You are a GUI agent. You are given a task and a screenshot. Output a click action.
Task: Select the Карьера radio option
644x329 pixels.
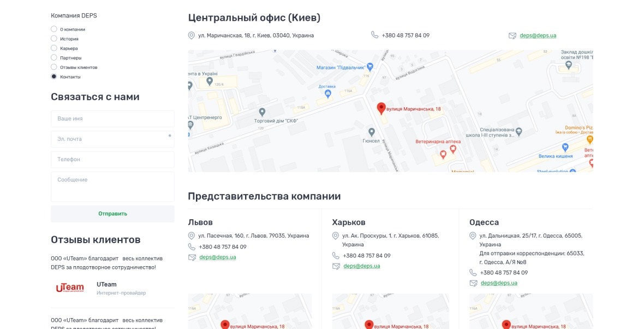54,48
